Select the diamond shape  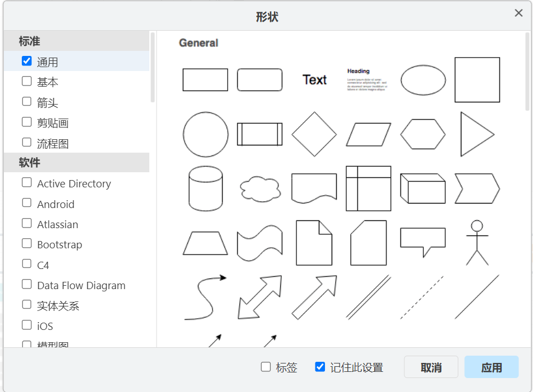pyautogui.click(x=314, y=134)
